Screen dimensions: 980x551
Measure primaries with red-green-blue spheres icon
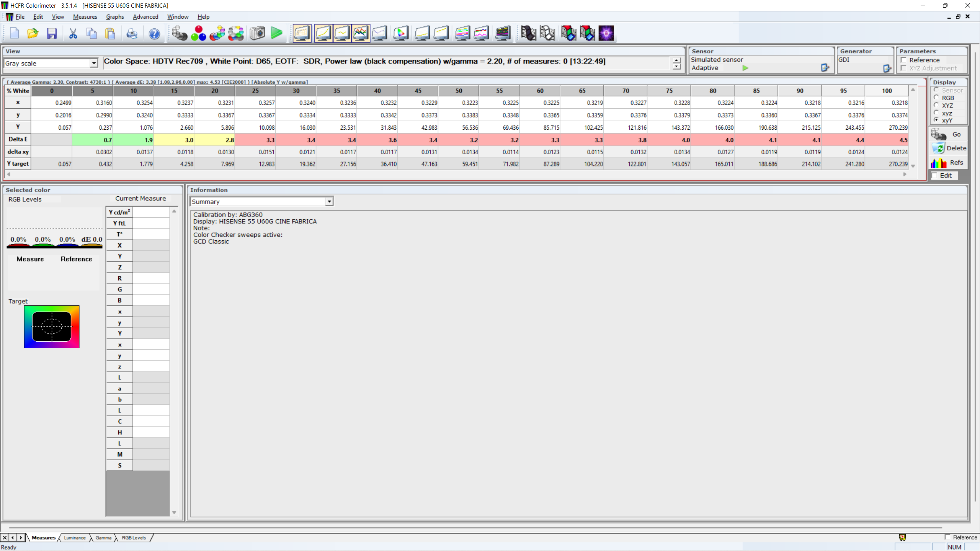[x=198, y=34]
